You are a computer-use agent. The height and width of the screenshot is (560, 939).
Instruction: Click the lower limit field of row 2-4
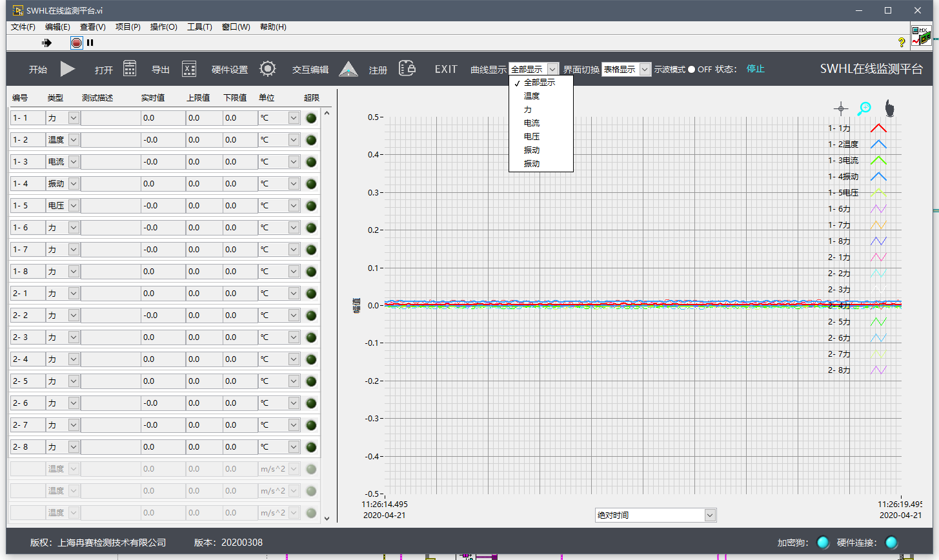[240, 359]
